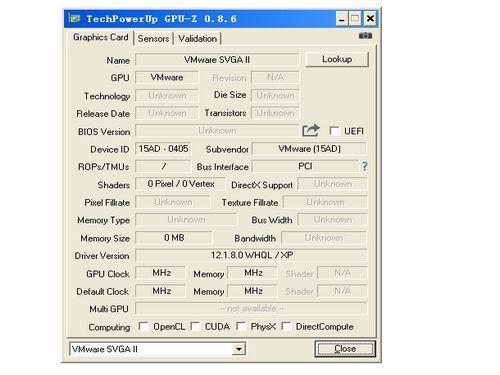Click the GPU Clock MHz field
500x375 pixels.
pos(160,273)
